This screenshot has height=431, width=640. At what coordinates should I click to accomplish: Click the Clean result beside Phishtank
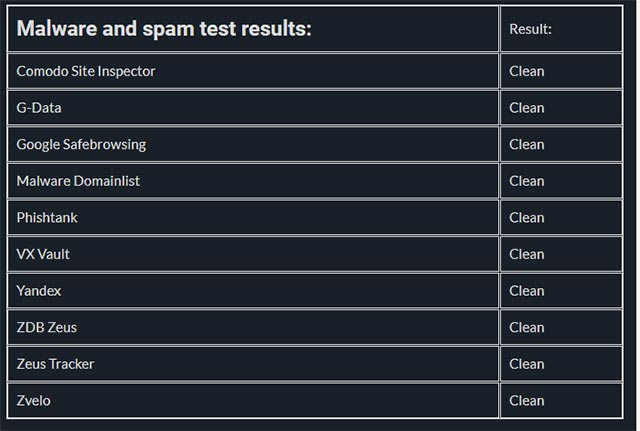(527, 217)
